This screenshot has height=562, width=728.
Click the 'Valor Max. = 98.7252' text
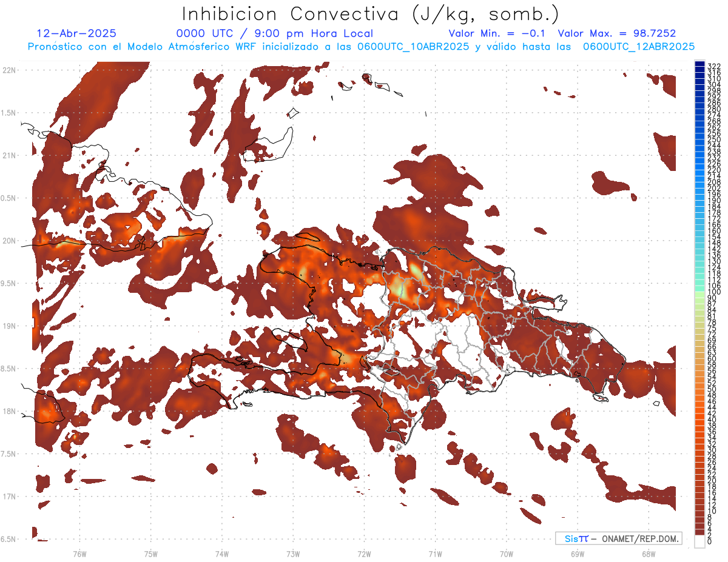pyautogui.click(x=617, y=33)
